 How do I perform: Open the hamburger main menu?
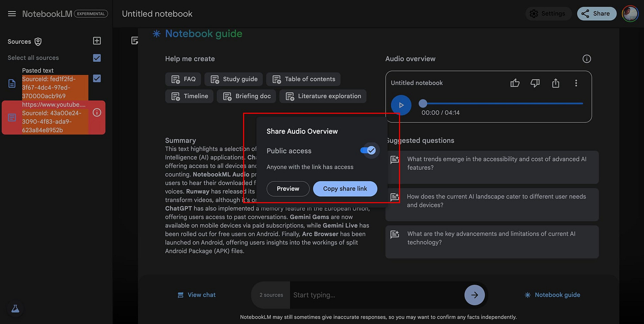point(12,14)
